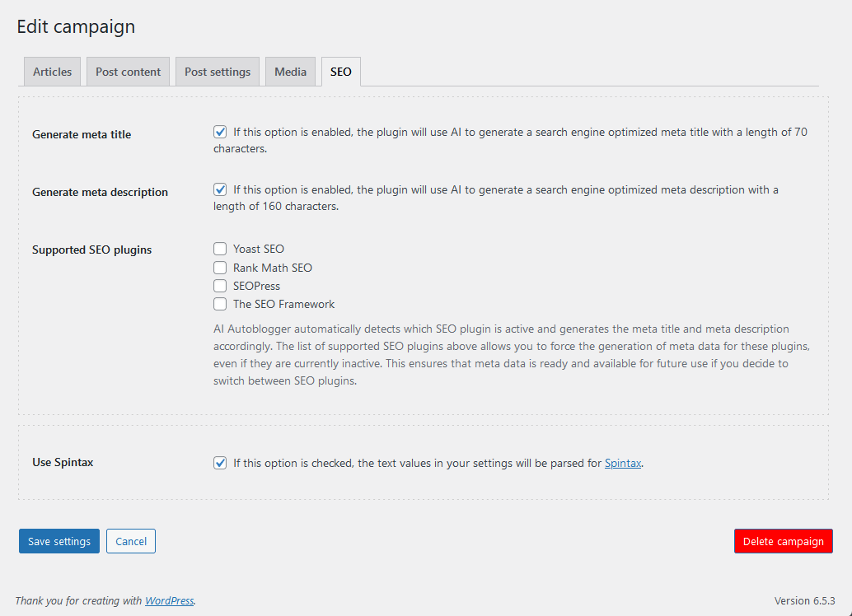Follow the WordPress link in the footer
Viewport: 852px width, 616px height.
pyautogui.click(x=169, y=601)
